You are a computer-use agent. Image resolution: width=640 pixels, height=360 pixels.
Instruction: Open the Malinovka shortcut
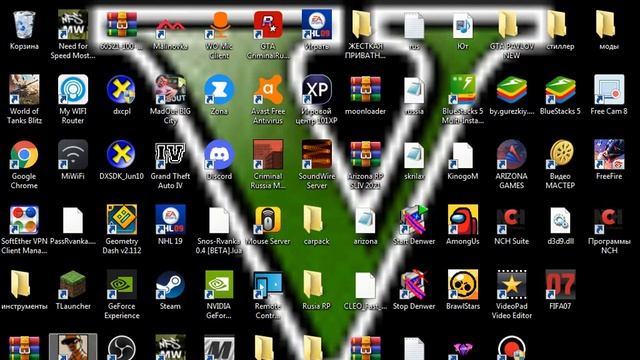[x=170, y=25]
